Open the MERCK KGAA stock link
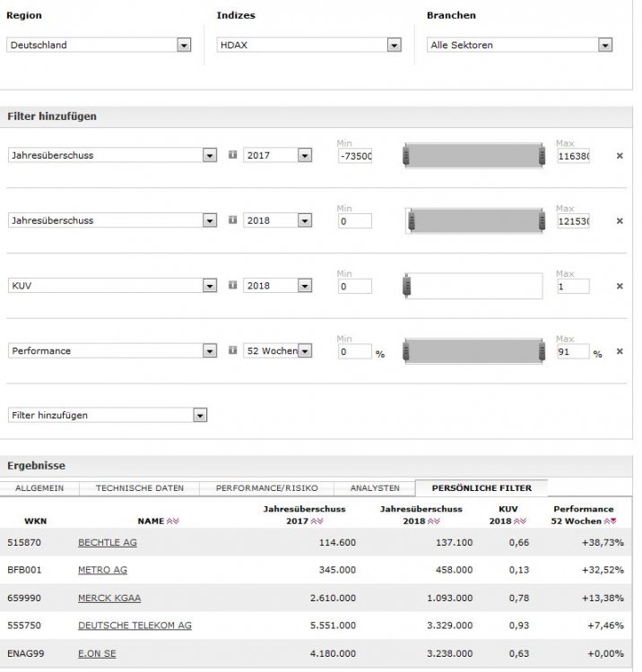 tap(109, 598)
